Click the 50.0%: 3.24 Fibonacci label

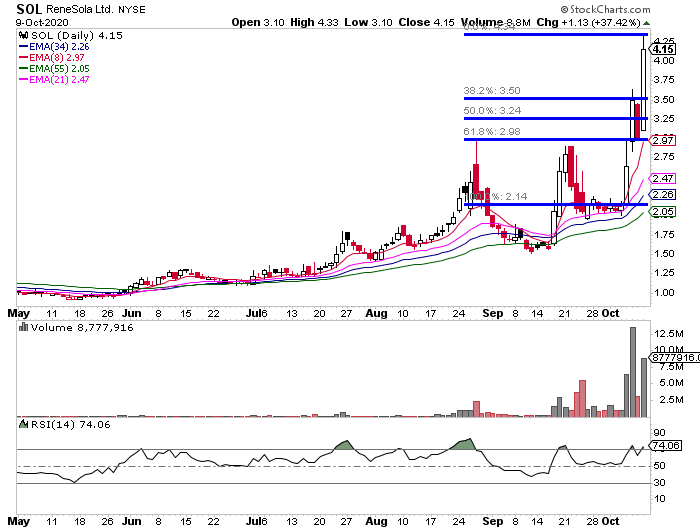pyautogui.click(x=492, y=111)
